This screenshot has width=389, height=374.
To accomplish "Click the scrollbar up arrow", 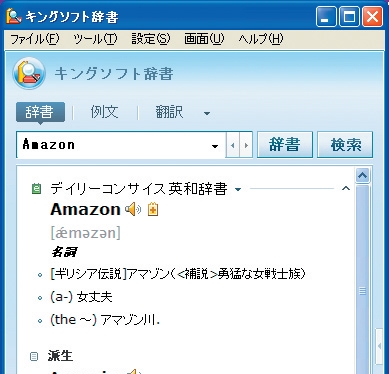I will (362, 175).
